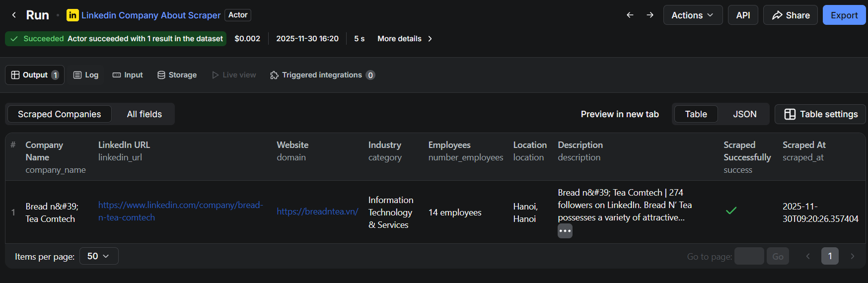Switch display to JSON format
The image size is (868, 283).
(x=745, y=114)
